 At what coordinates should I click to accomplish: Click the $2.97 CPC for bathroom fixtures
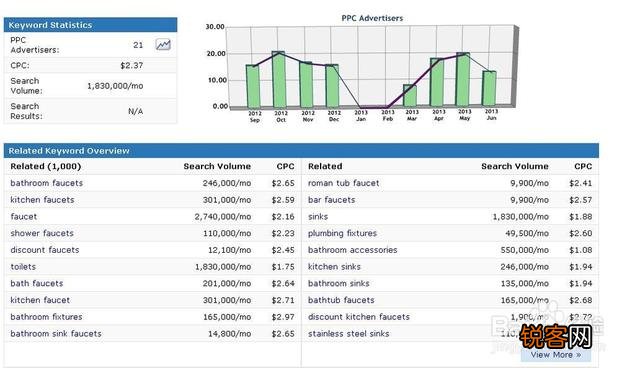point(283,317)
